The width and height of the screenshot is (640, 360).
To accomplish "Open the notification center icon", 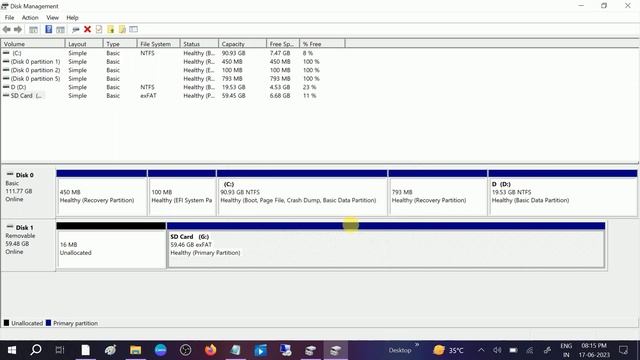I will click(x=623, y=350).
